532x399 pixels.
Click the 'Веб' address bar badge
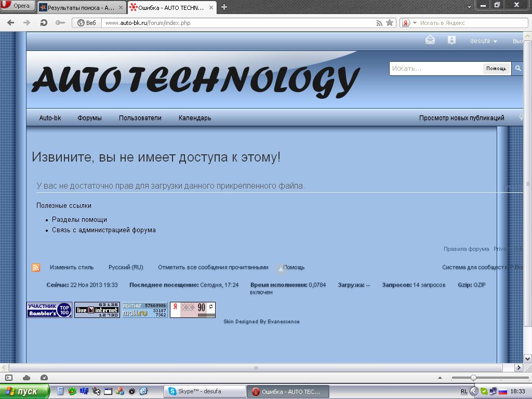(87, 23)
